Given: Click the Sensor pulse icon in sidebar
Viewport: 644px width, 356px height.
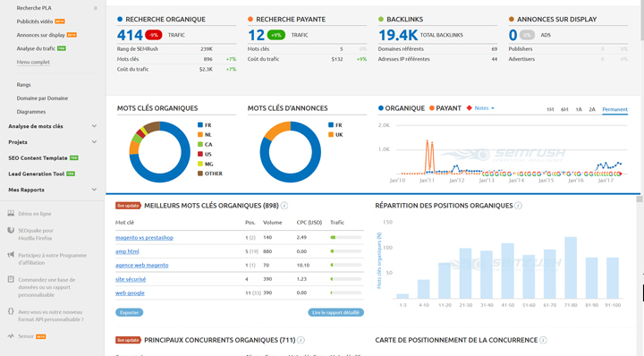Looking at the screenshot, I should 11,336.
